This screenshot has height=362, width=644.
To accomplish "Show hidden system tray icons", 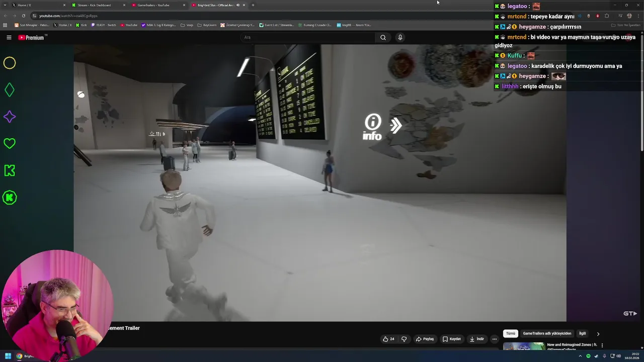I will pyautogui.click(x=580, y=356).
